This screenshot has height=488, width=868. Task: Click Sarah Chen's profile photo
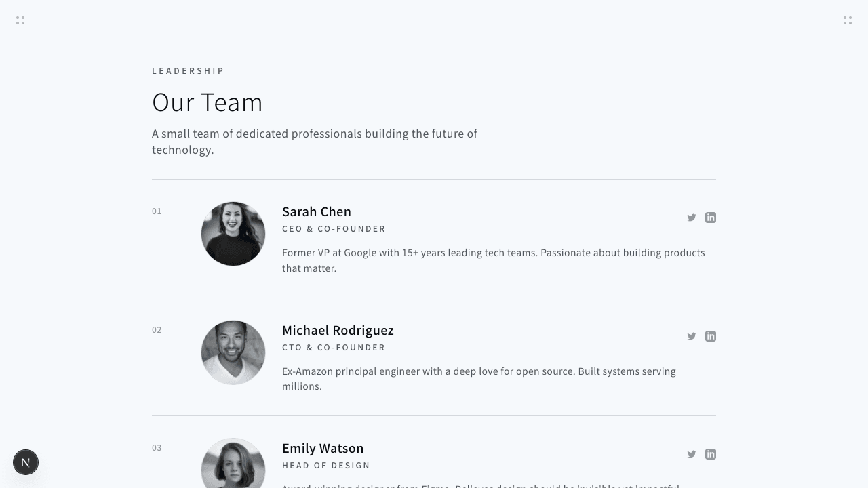pyautogui.click(x=233, y=234)
